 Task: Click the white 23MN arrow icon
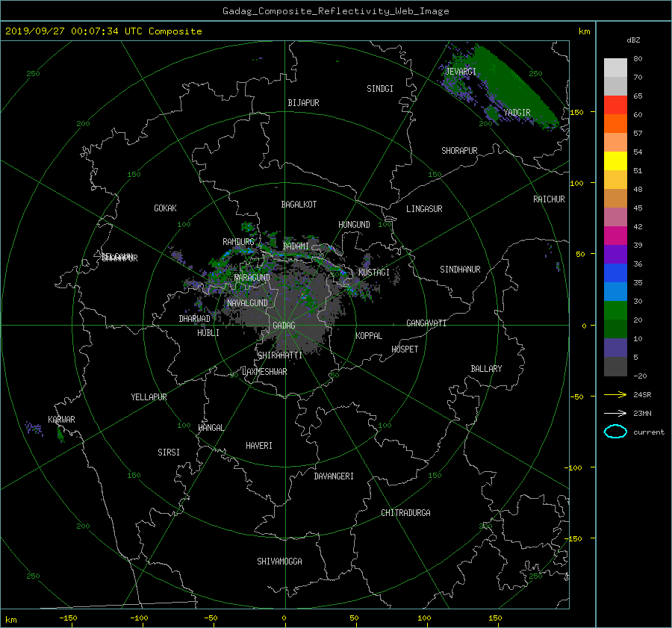[x=615, y=413]
